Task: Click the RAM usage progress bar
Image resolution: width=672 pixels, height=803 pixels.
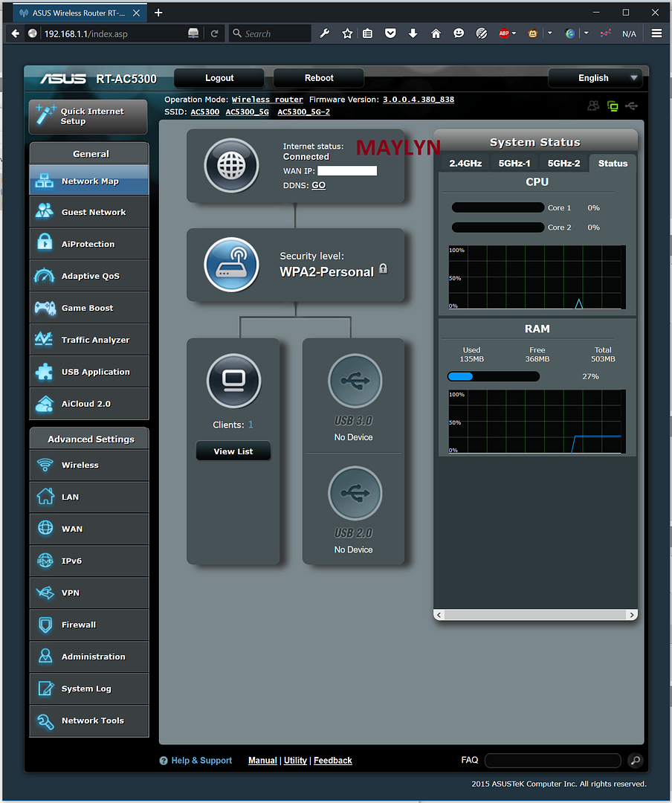Action: point(494,376)
